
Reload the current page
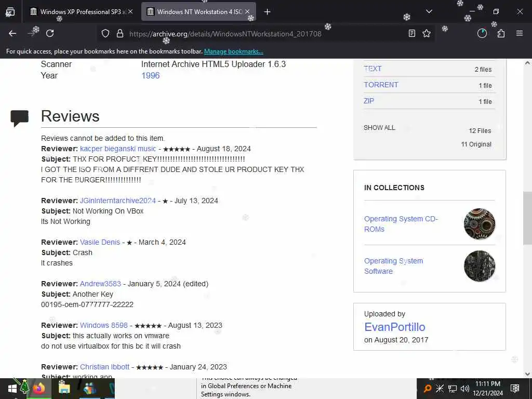click(50, 33)
